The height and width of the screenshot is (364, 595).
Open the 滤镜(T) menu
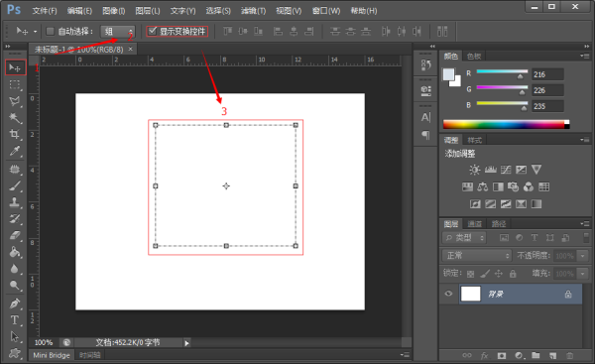coord(253,11)
